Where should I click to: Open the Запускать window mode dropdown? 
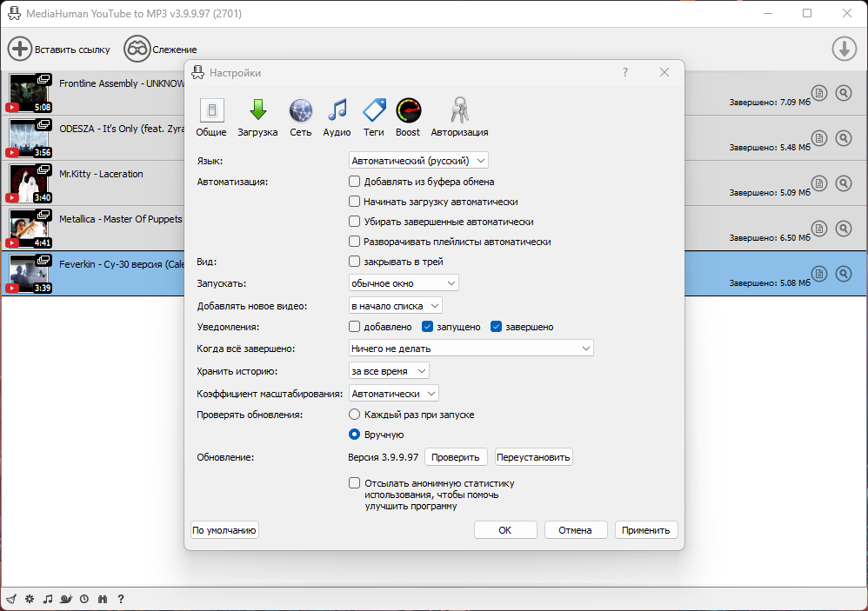click(x=404, y=283)
